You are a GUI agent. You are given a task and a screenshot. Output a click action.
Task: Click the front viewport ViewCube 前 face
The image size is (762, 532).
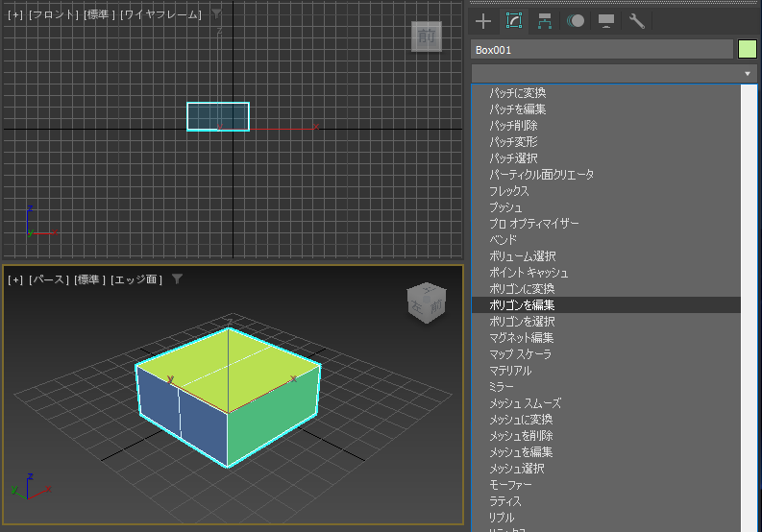(427, 36)
